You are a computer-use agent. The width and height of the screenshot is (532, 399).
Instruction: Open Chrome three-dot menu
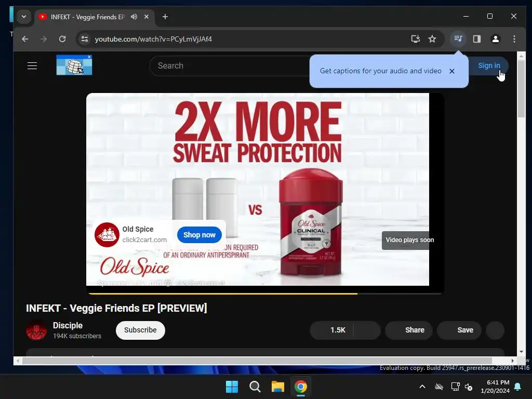tap(514, 39)
